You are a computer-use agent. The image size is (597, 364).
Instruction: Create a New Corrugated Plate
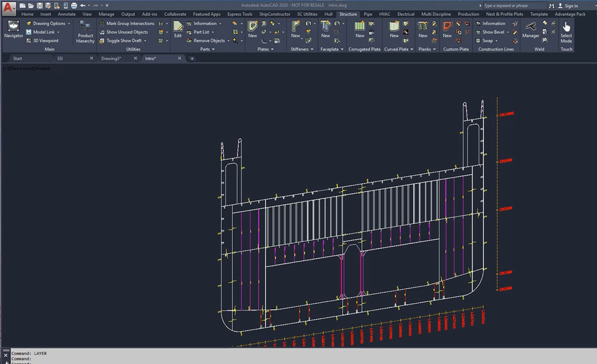click(359, 30)
